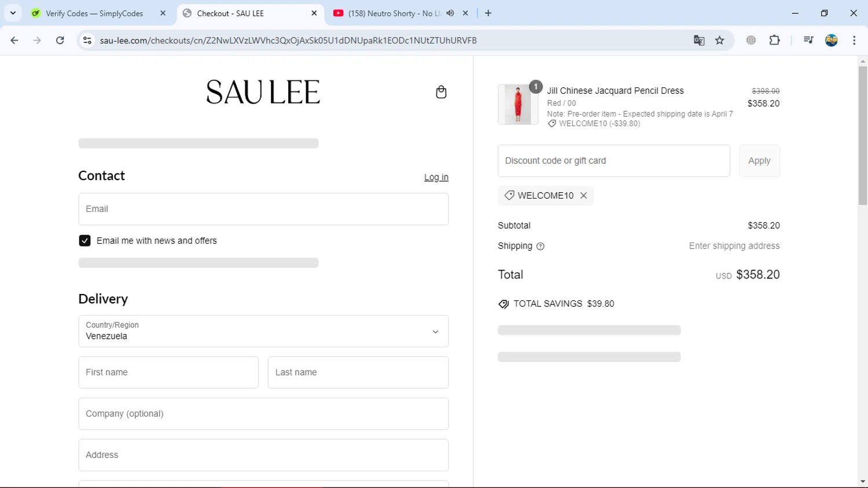Screen dimensions: 868x488
Task: Click the globe extension icon in toolbar
Action: pyautogui.click(x=751, y=41)
